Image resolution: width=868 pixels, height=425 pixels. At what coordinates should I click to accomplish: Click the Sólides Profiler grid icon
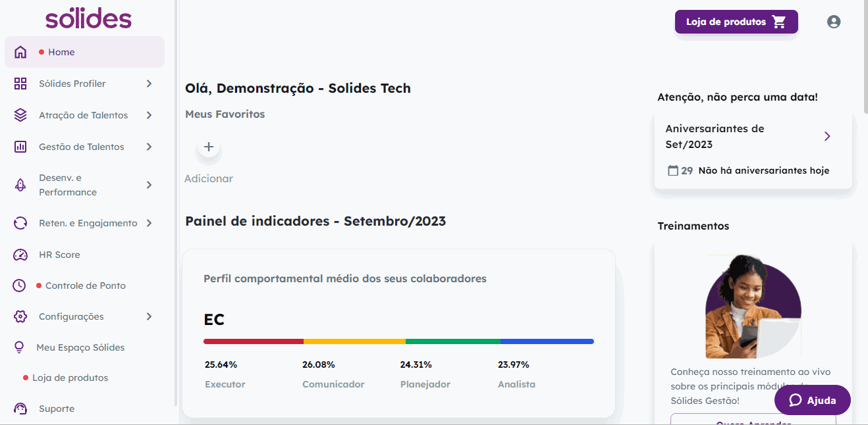click(20, 84)
